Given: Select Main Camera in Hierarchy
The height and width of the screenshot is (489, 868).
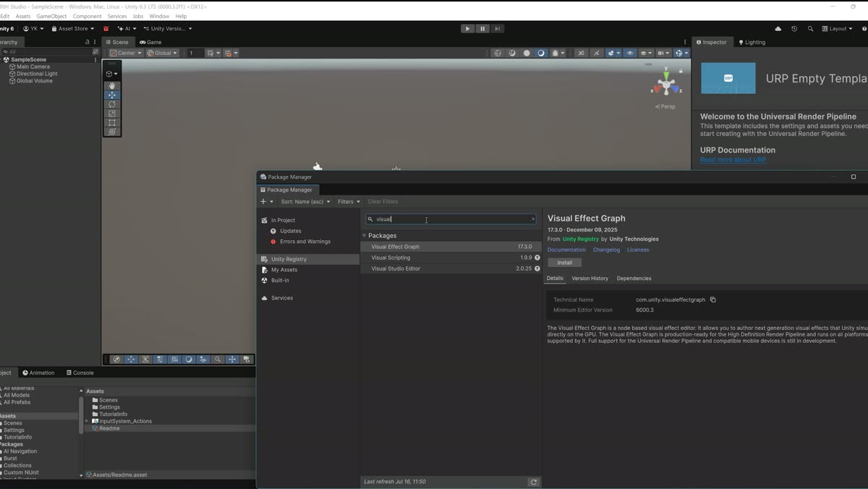Looking at the screenshot, I should click(33, 67).
